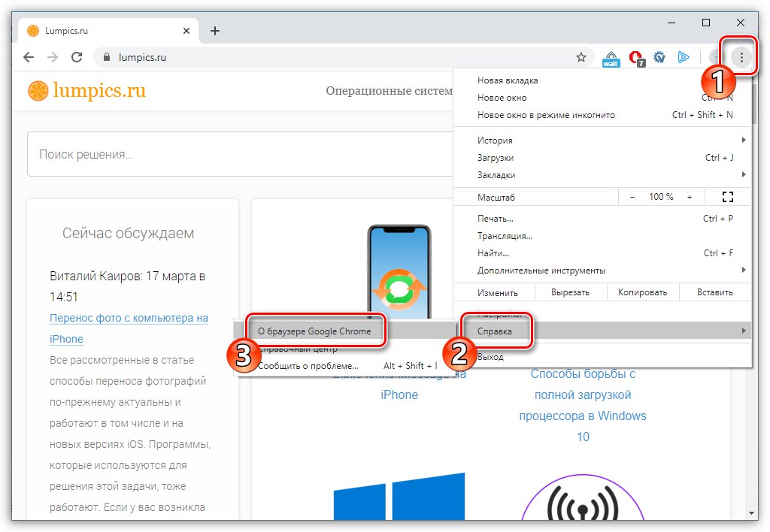The height and width of the screenshot is (532, 770).
Task: Click the page scrollbar down arrow
Action: pos(751,513)
